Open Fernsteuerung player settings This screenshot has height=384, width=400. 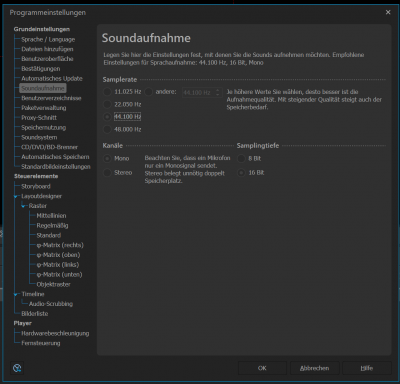[x=41, y=343]
